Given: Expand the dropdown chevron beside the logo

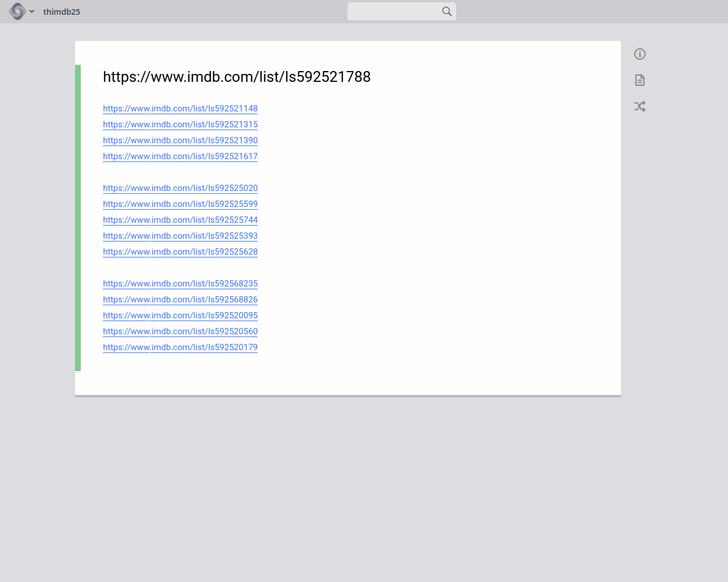Looking at the screenshot, I should pyautogui.click(x=32, y=11).
